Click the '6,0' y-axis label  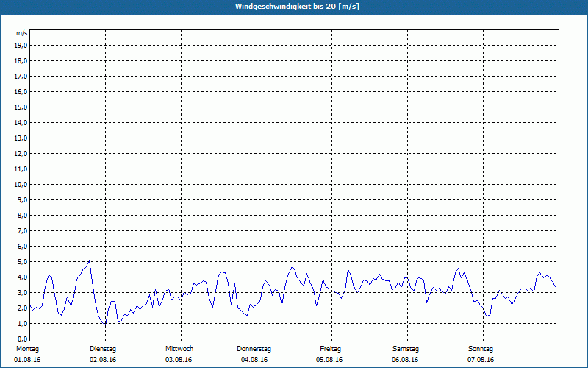point(22,247)
